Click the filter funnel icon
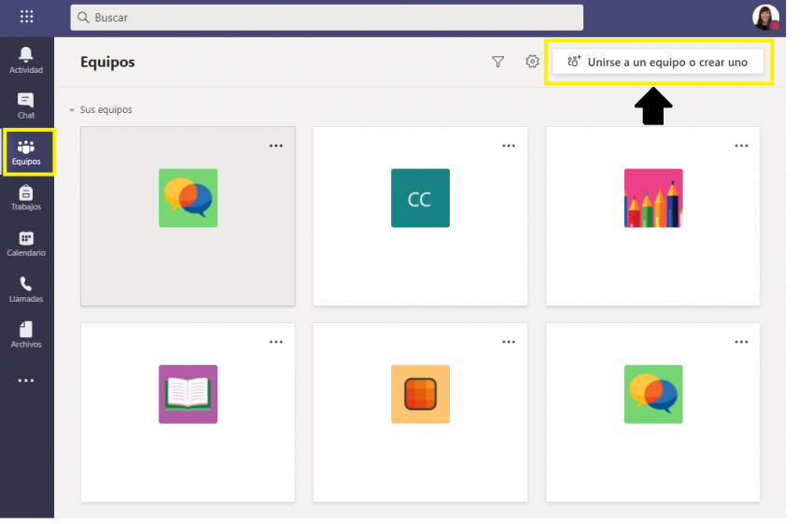 497,62
